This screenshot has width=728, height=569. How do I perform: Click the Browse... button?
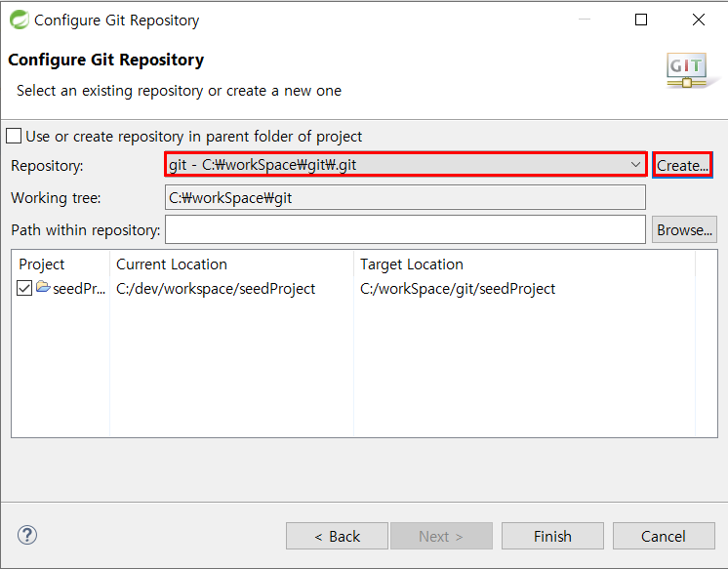click(x=684, y=229)
